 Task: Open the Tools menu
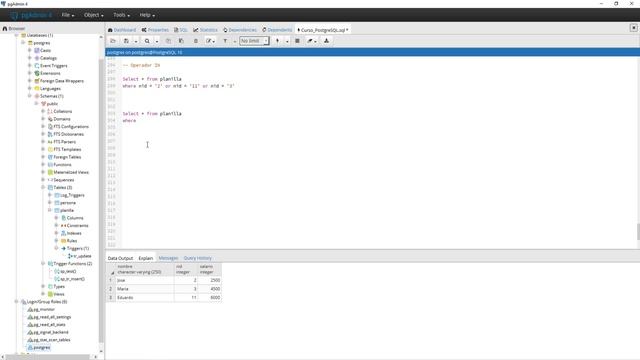[x=121, y=15]
